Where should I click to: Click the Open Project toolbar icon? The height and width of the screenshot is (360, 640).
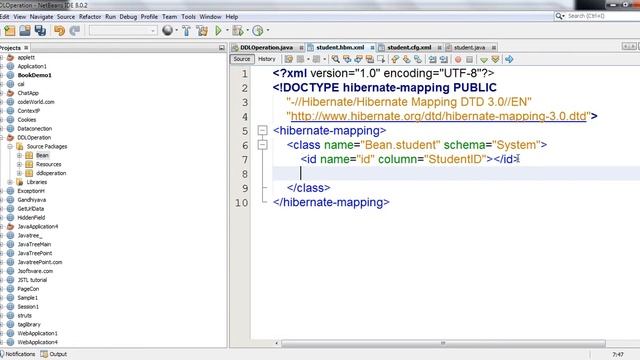tap(25, 31)
